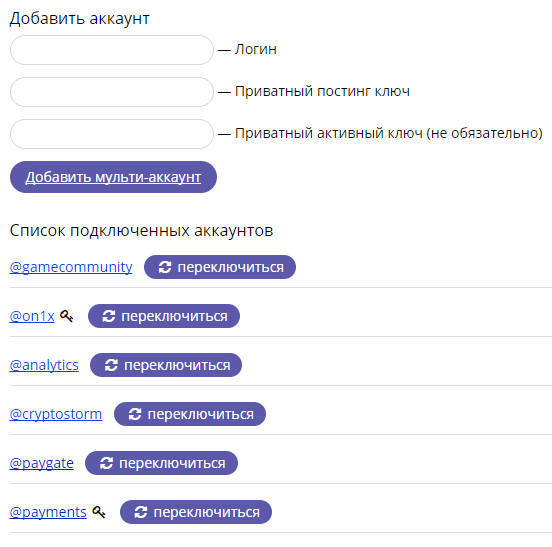This screenshot has width=552, height=547.
Task: Click the Добавить мульти-аккаунт button
Action: pos(113,177)
